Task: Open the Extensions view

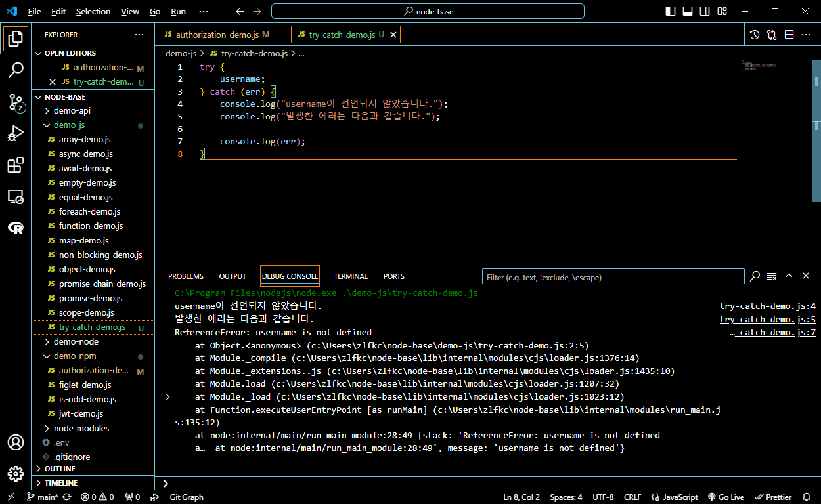Action: coord(16,165)
